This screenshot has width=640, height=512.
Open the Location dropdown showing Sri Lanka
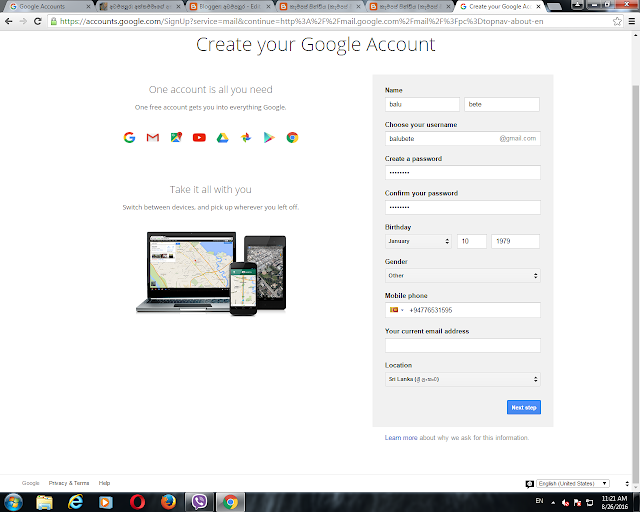coord(462,379)
